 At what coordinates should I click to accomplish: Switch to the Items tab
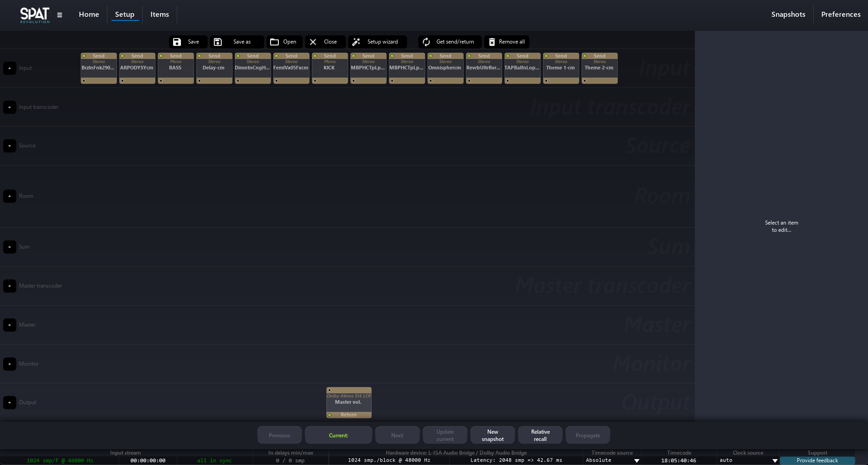pos(160,15)
